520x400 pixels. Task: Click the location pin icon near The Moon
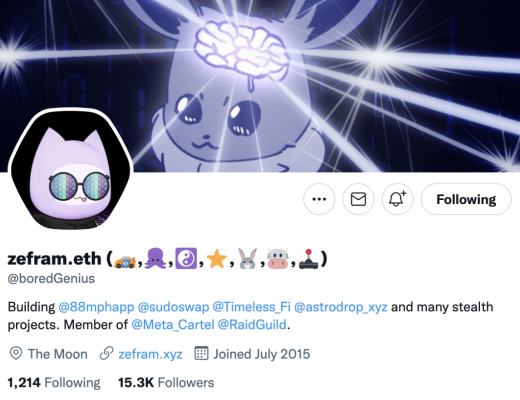[x=16, y=353]
